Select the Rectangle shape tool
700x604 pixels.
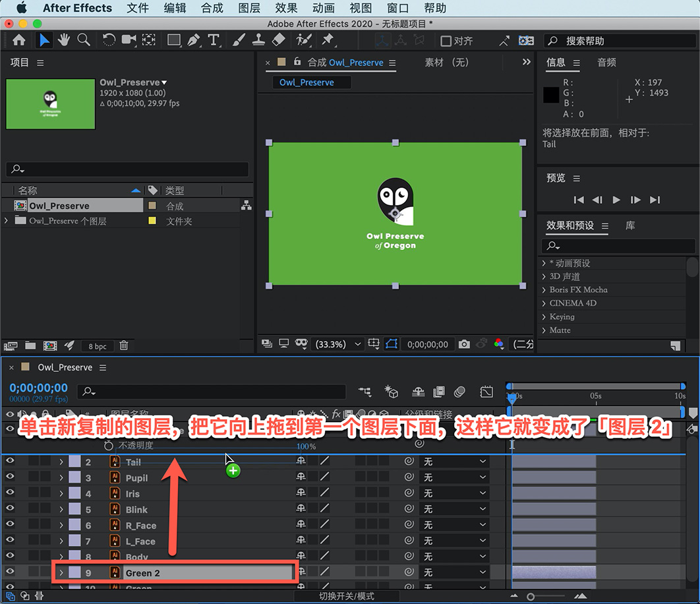[x=174, y=40]
